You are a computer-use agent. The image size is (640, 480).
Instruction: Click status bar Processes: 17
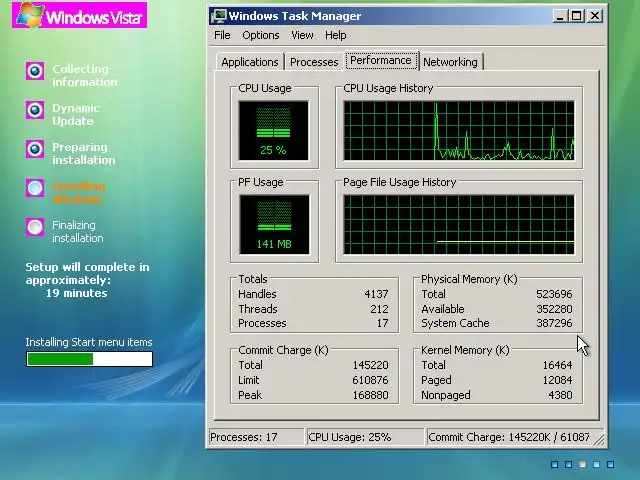click(x=256, y=437)
